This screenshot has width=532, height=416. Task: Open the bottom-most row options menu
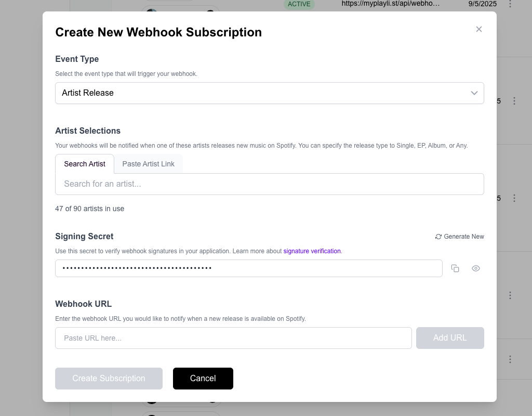tap(510, 359)
